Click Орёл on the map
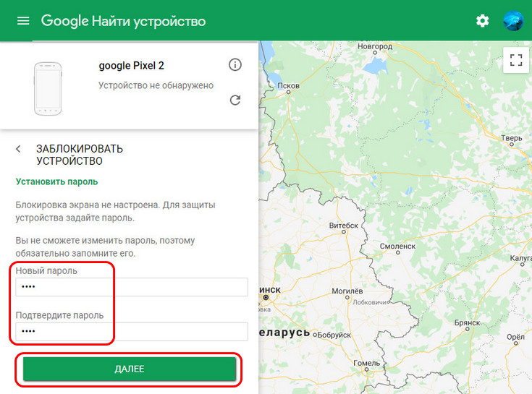The image size is (532, 394). [x=515, y=337]
